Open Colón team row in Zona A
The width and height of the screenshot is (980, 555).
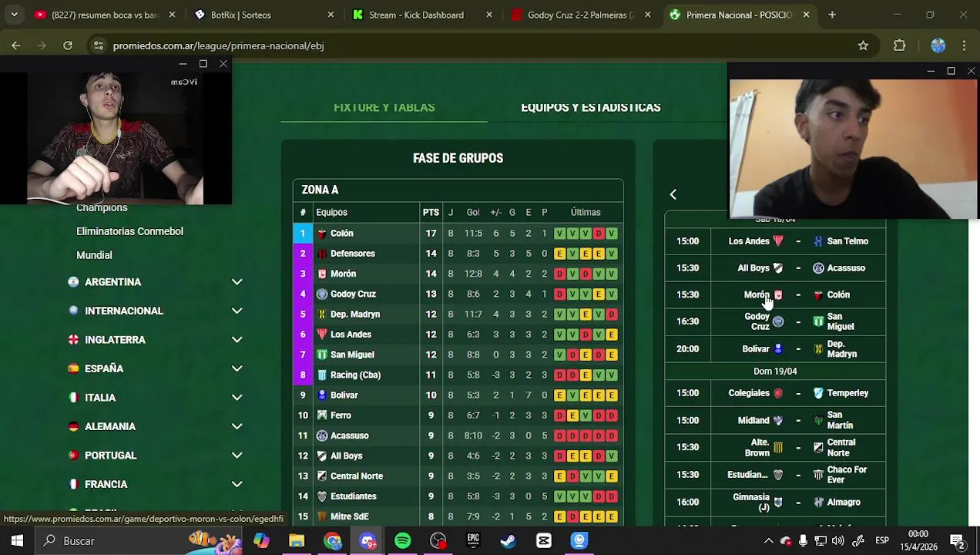458,233
